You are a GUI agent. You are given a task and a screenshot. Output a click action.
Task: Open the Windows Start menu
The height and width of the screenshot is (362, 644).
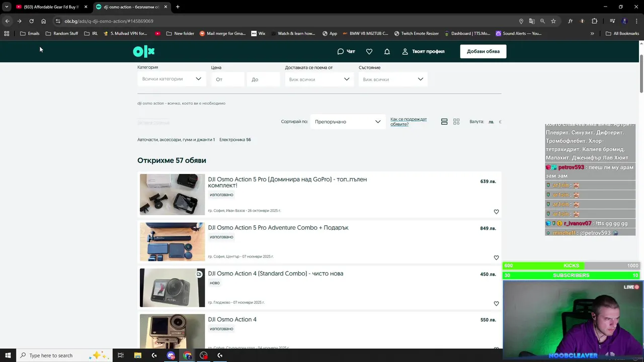click(8, 355)
